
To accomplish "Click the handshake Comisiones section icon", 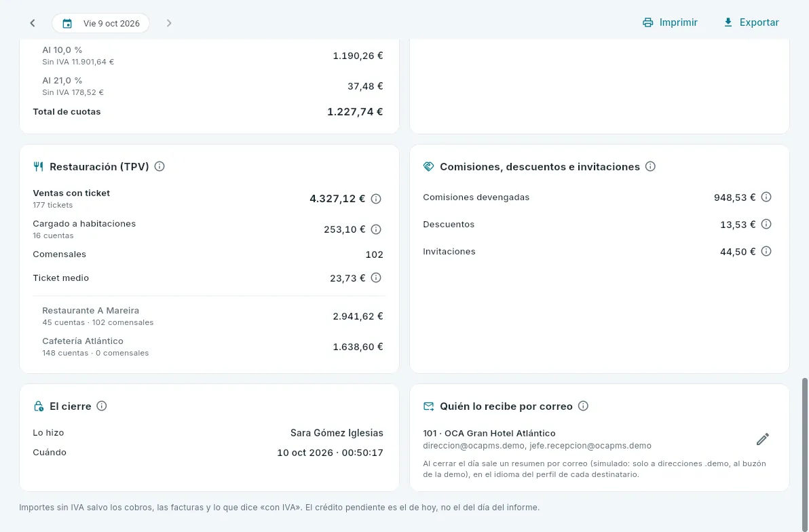I will pyautogui.click(x=428, y=166).
